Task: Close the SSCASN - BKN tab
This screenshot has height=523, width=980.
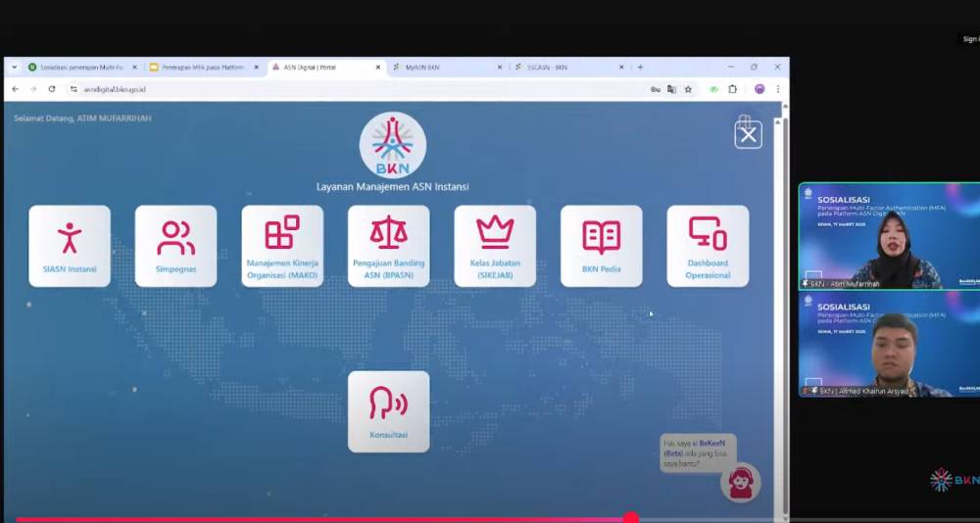Action: click(x=620, y=67)
